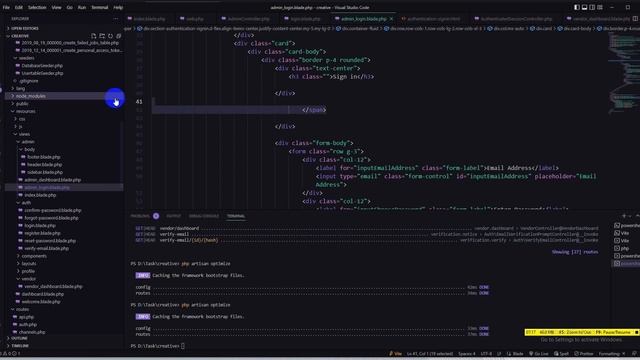Collapse all folders in the Explorer
The image size is (640, 360).
[118, 36]
